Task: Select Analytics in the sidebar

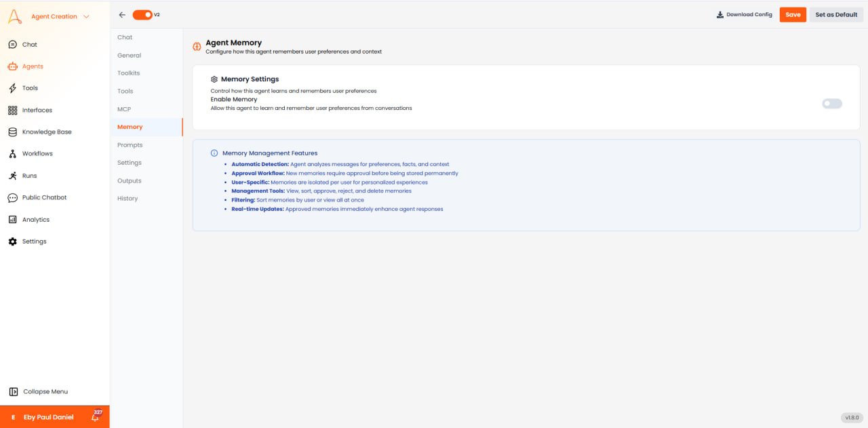Action: pyautogui.click(x=36, y=220)
